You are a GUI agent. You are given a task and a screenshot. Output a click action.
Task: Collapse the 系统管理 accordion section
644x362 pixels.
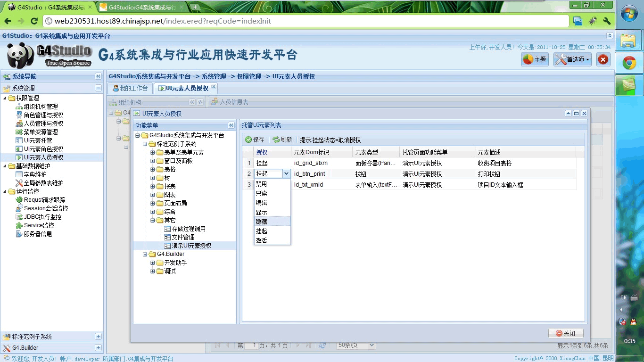98,88
